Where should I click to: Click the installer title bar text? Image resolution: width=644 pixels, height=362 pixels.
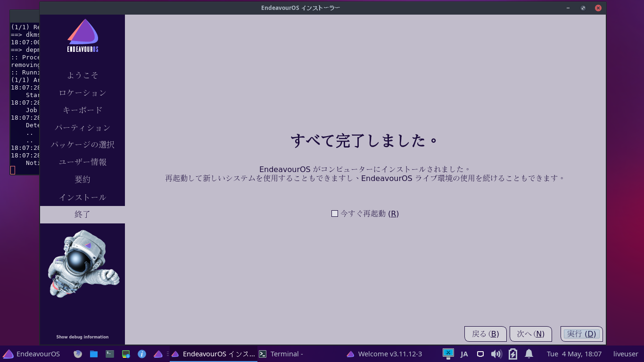pos(300,8)
